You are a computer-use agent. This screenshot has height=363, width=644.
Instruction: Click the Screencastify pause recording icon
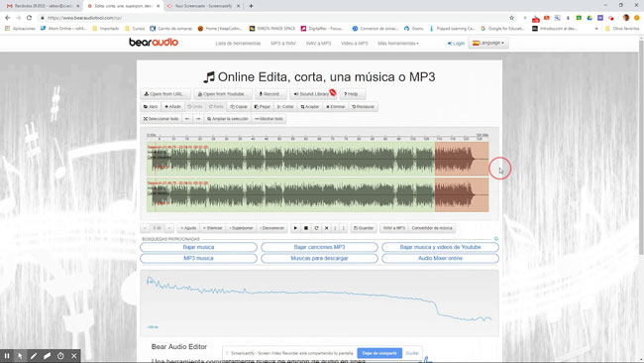pos(7,356)
